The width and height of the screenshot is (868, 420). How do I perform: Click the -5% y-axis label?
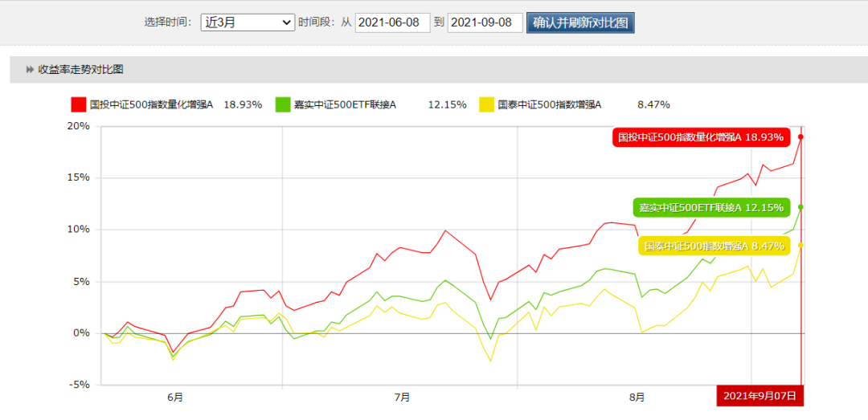80,385
